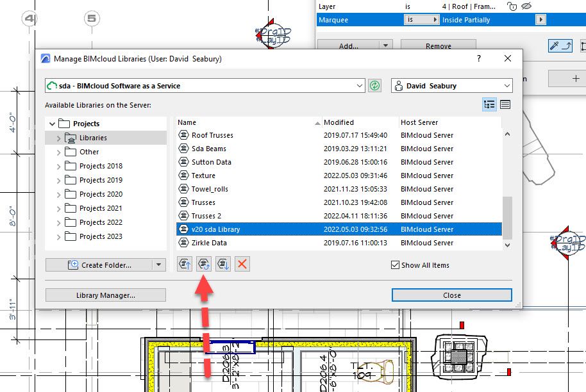
Task: Open the David Seabury user dropdown
Action: tap(507, 86)
